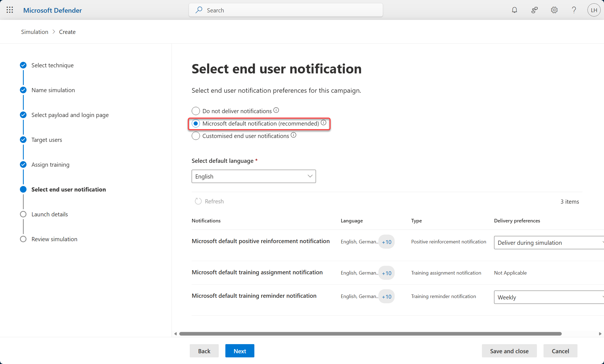Click Save and close button
This screenshot has height=364, width=604.
[x=509, y=351]
